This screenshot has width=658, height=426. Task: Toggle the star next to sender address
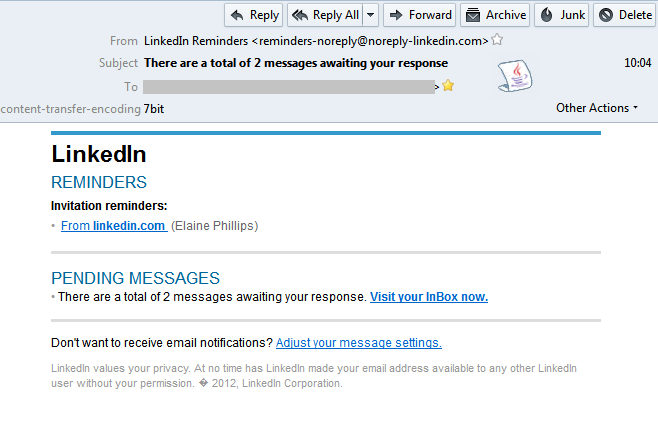pos(497,40)
